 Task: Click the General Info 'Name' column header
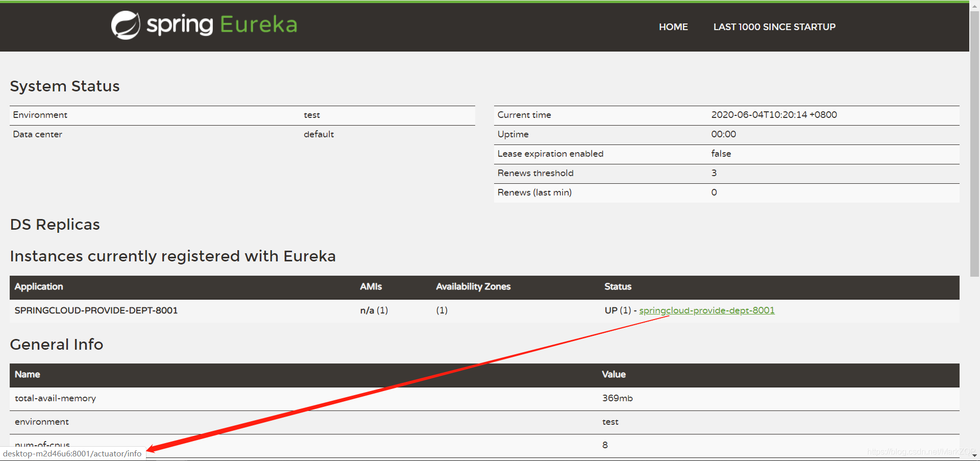coord(28,375)
